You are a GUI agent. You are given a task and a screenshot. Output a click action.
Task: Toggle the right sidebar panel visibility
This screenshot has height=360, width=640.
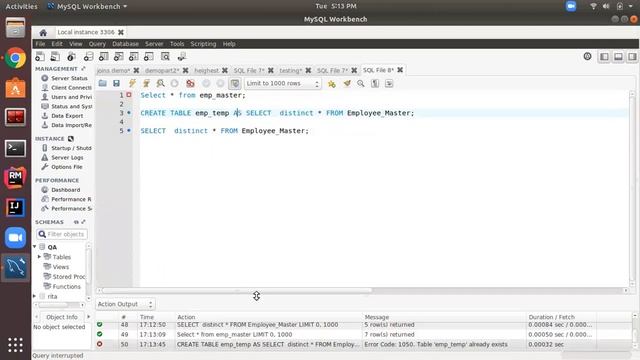[632, 57]
